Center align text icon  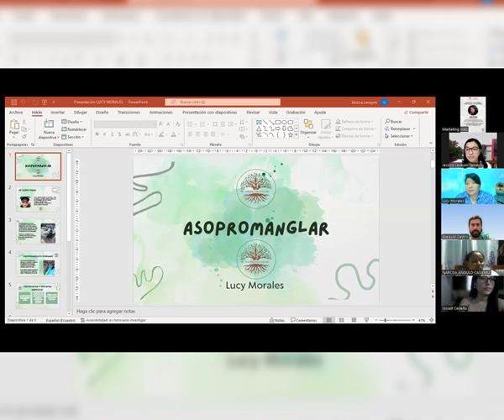point(197,134)
